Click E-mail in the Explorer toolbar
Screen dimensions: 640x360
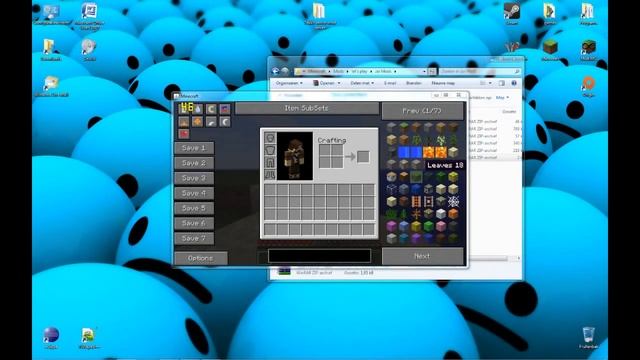click(x=390, y=83)
